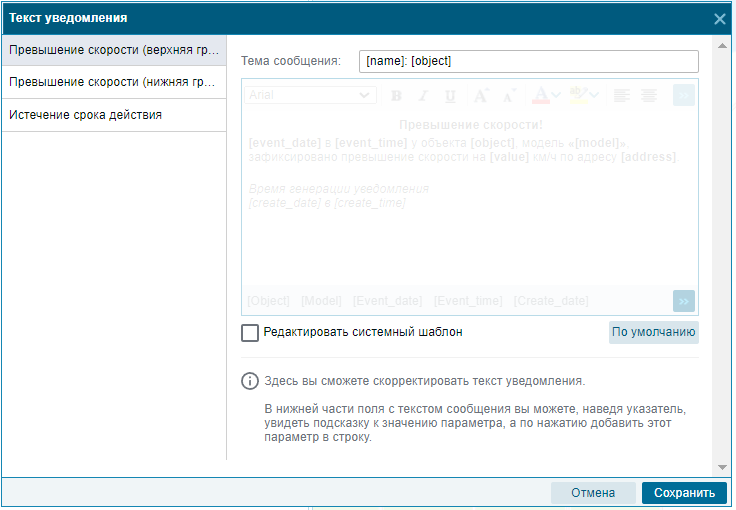Select Превышение скорости (нижняя гр… item
Screen dimensions: 736x510
tap(114, 82)
